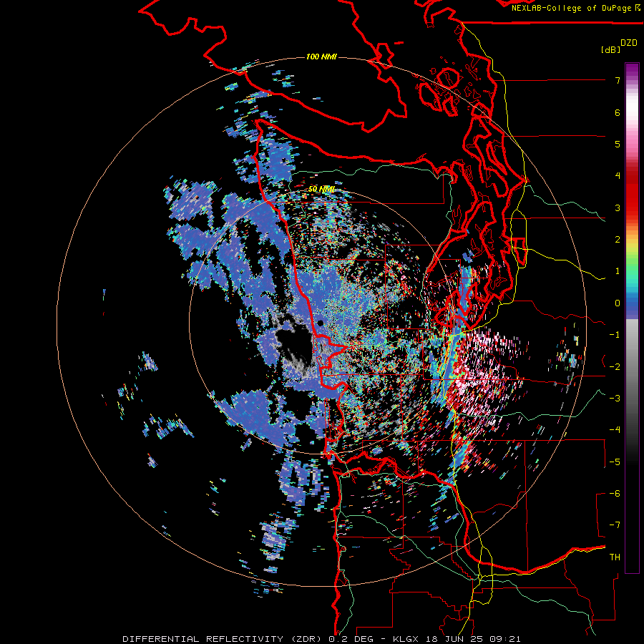Viewport: 644px width, 644px height.
Task: Click the 4 dB value on the scale
Action: point(618,176)
